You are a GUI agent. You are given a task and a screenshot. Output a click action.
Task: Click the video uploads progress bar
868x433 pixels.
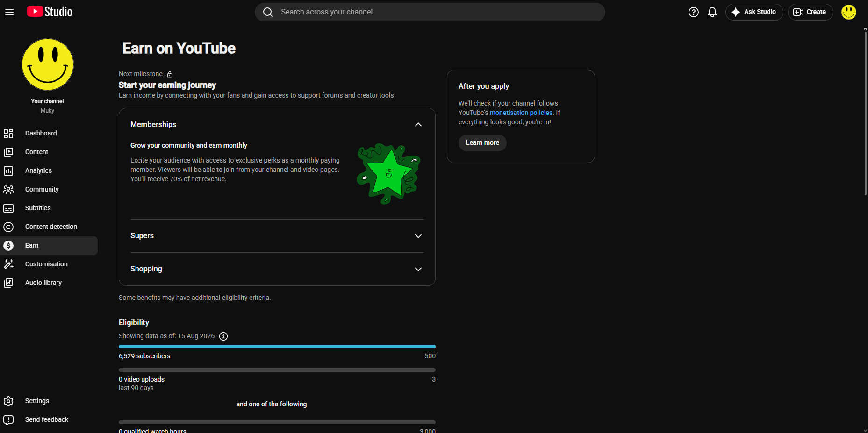point(277,370)
